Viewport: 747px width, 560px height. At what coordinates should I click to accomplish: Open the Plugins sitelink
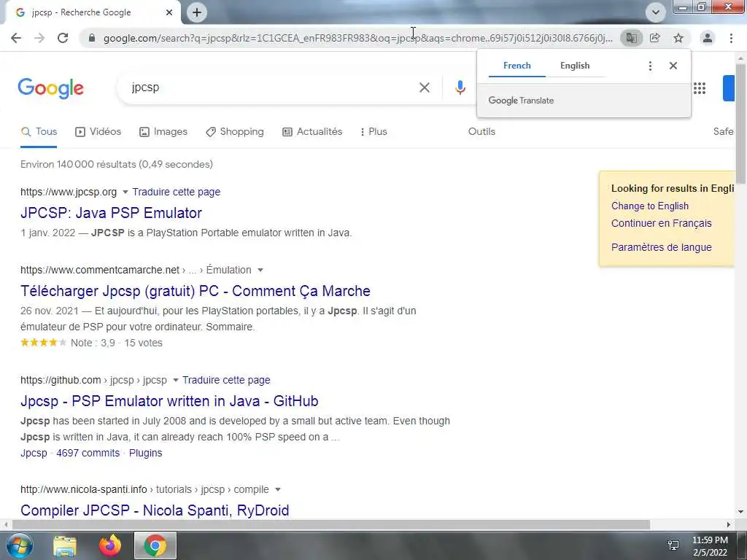click(146, 453)
